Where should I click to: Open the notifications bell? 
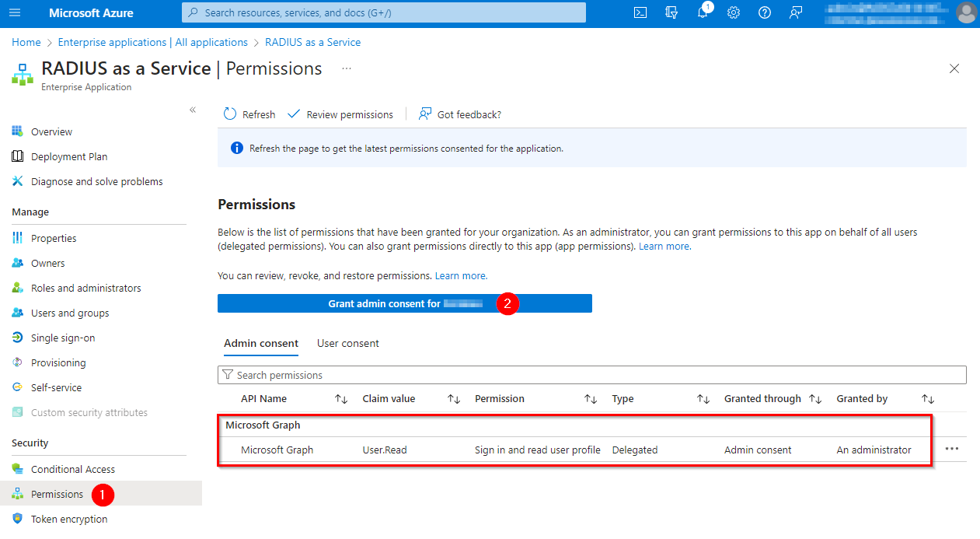(x=703, y=12)
